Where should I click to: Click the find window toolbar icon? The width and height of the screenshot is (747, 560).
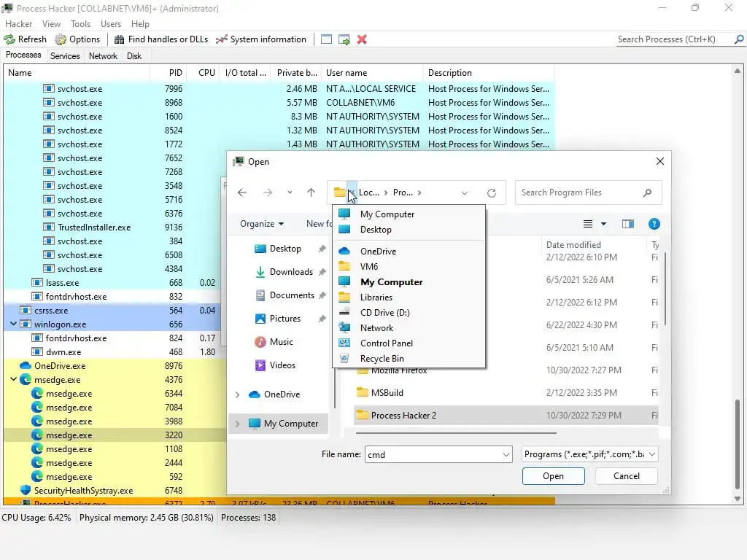[326, 39]
